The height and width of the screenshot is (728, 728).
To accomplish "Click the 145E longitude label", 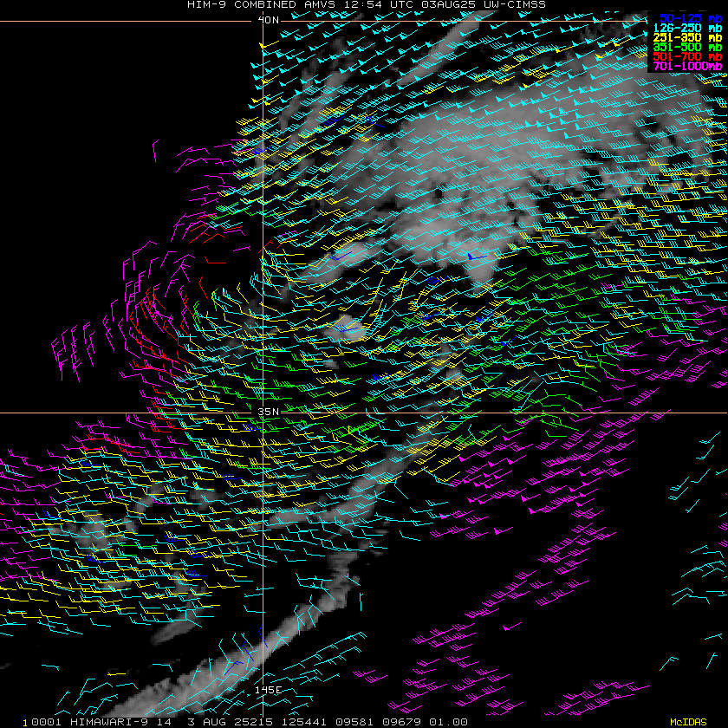I will (268, 690).
